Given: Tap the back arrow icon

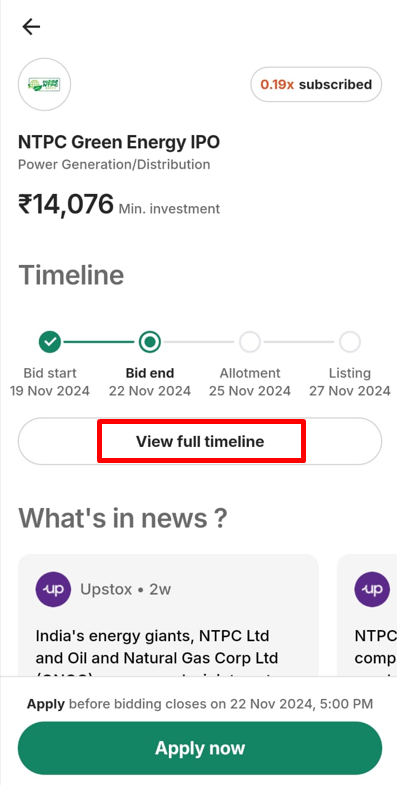Looking at the screenshot, I should [31, 27].
